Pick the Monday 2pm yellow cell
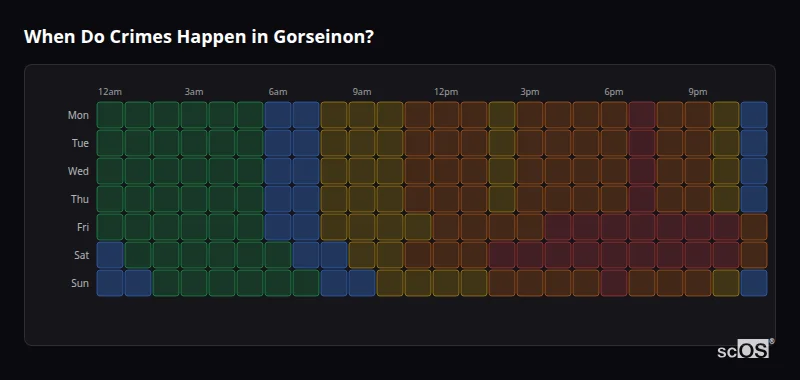 click(502, 115)
